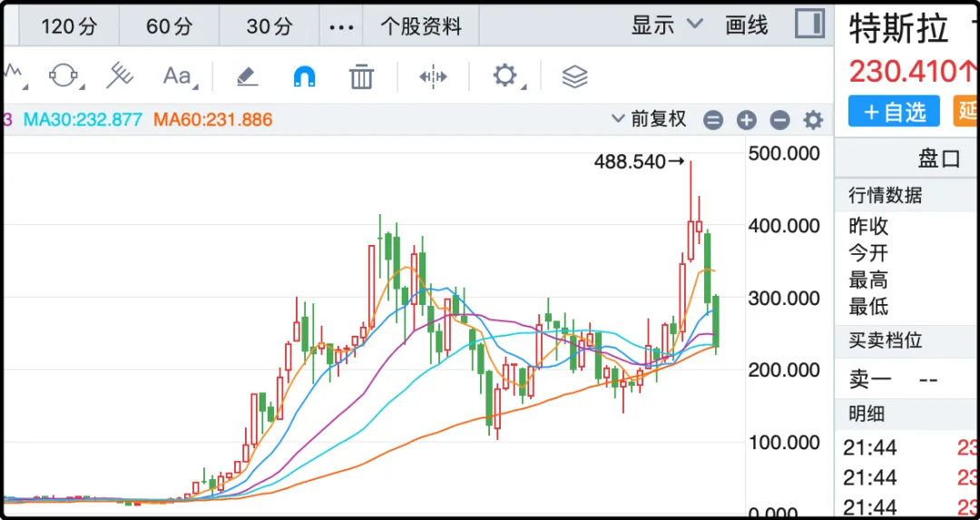
Task: Select the 30分 timeframe
Action: click(x=269, y=26)
